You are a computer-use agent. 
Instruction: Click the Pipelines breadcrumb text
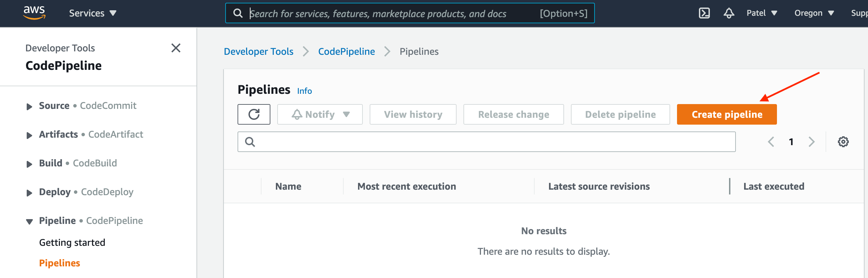419,51
